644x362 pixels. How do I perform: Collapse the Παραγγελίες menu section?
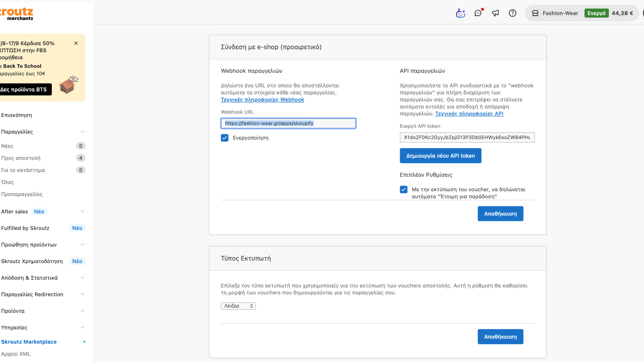pyautogui.click(x=83, y=132)
